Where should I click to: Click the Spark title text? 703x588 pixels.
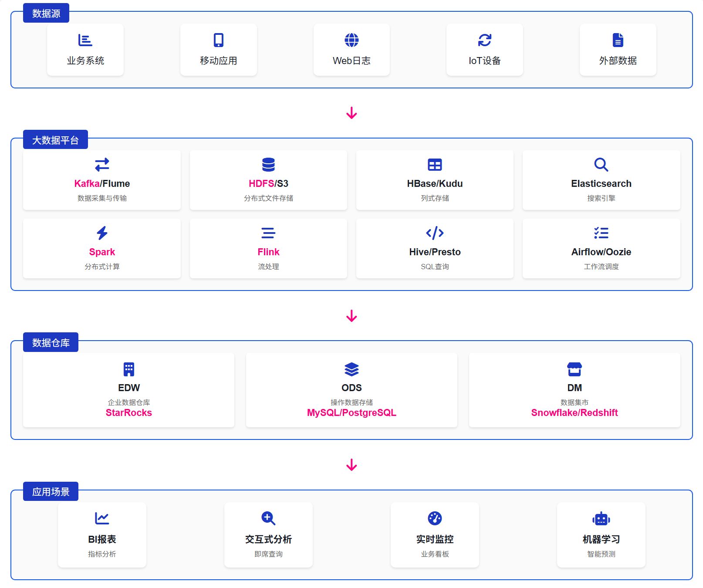tap(102, 252)
